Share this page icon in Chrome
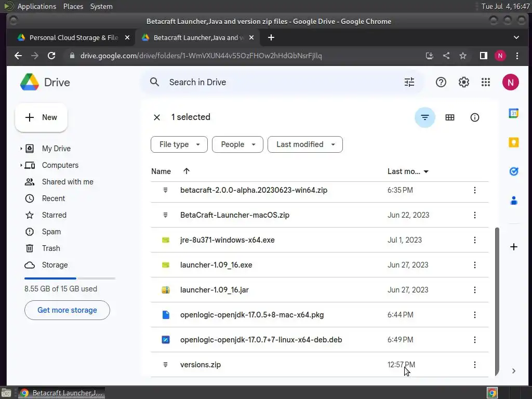 [446, 56]
